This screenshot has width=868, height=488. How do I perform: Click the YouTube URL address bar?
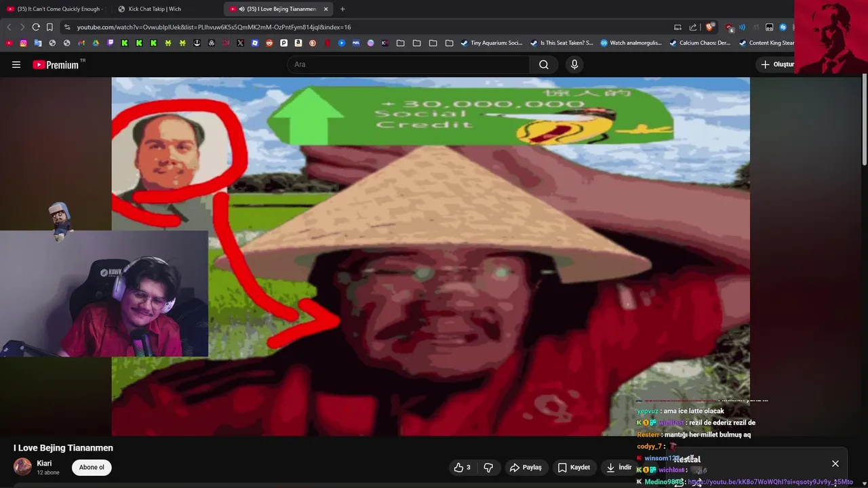pos(366,27)
